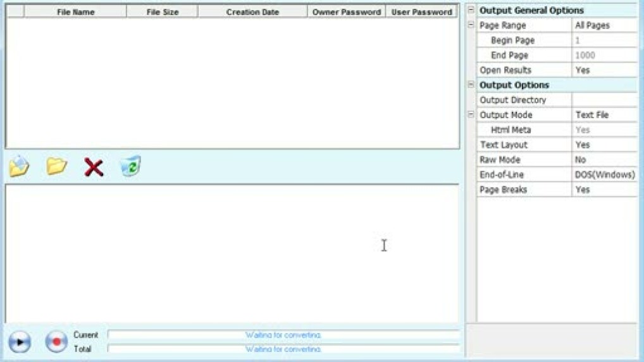Click the Current conversion progress bar
644x362 pixels.
[x=283, y=335]
